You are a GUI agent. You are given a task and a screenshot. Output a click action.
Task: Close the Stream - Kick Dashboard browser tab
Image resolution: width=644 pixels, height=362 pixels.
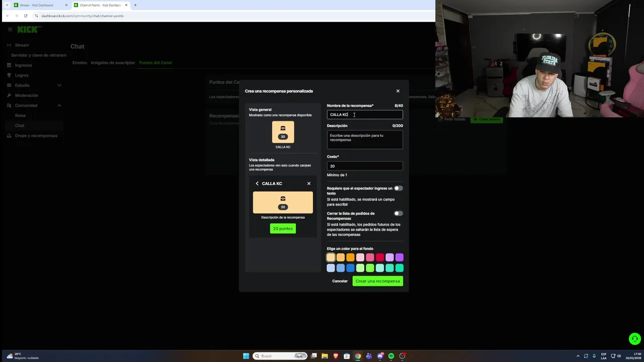pos(66,5)
